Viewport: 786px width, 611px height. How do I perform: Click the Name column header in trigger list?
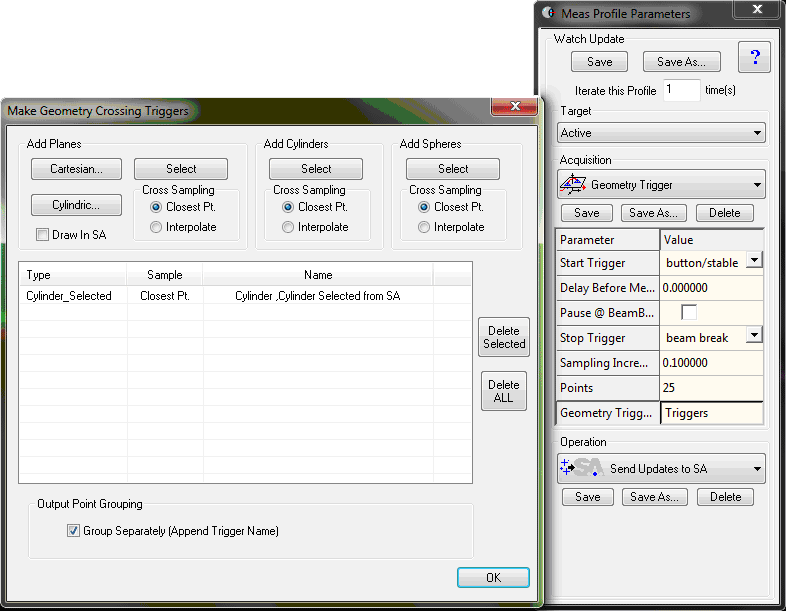coord(318,275)
